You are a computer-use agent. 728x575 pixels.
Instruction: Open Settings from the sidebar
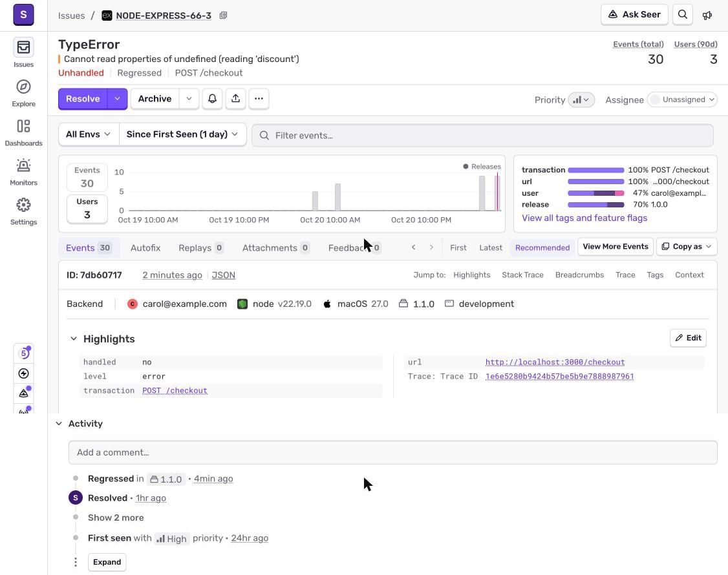click(23, 211)
